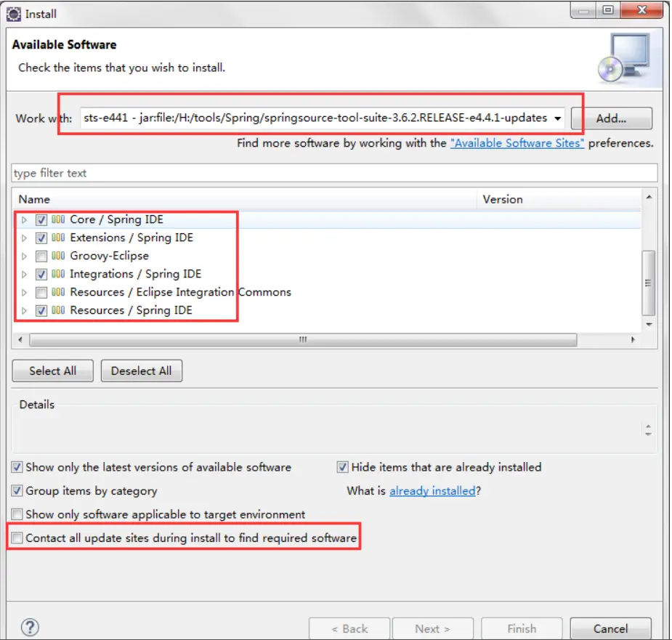
Task: Click the horizontal scroll right arrow
Action: 633,339
